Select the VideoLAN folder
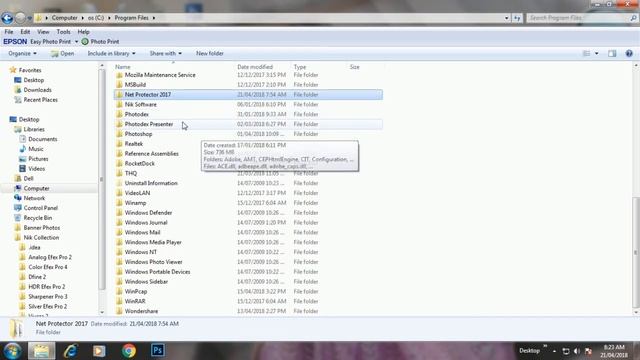The height and width of the screenshot is (360, 640). tap(137, 193)
